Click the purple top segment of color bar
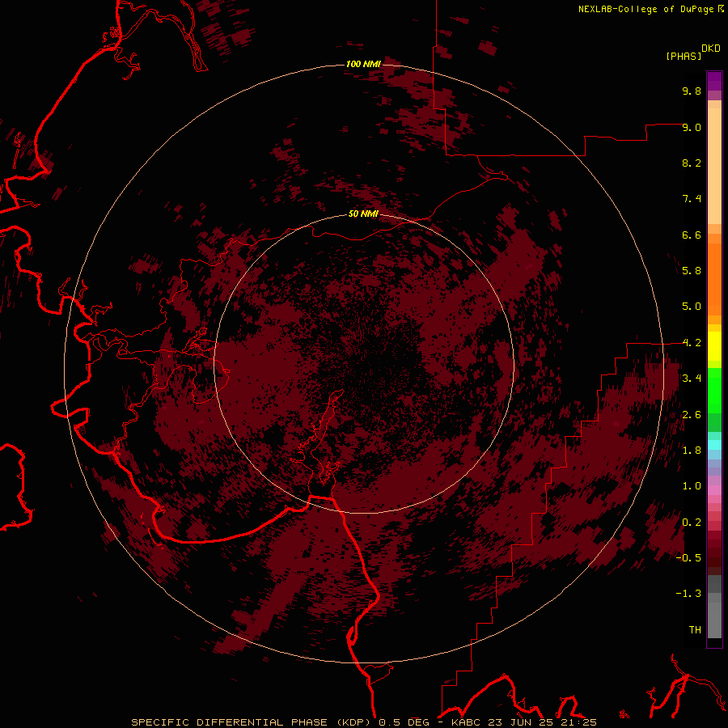Viewport: 728px width, 728px height. 714,81
